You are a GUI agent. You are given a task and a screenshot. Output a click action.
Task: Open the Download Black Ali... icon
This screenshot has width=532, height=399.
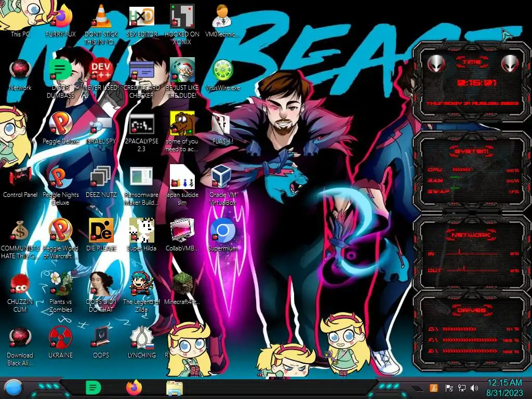pyautogui.click(x=20, y=346)
